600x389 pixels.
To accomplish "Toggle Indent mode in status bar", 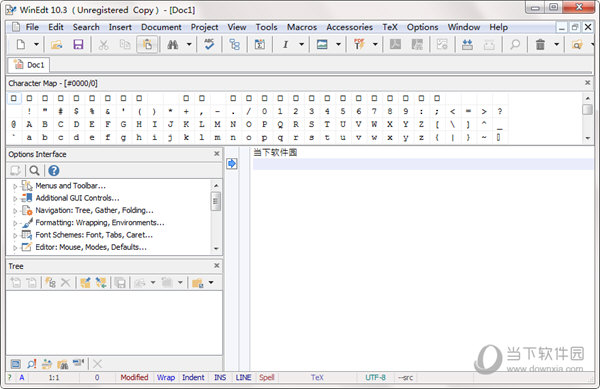I will pyautogui.click(x=193, y=378).
